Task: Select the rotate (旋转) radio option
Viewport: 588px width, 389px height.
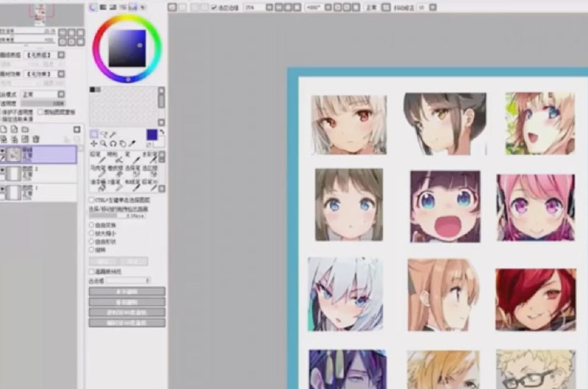Action: pyautogui.click(x=91, y=249)
